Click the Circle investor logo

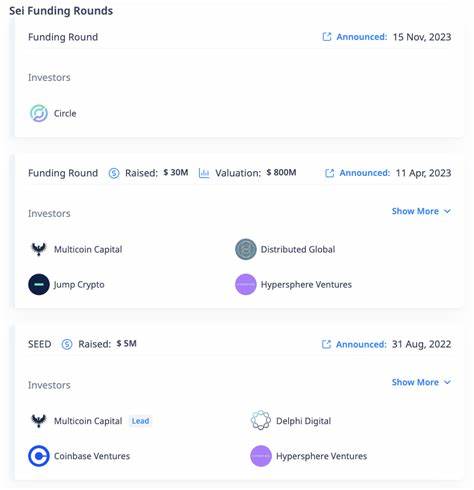point(39,113)
